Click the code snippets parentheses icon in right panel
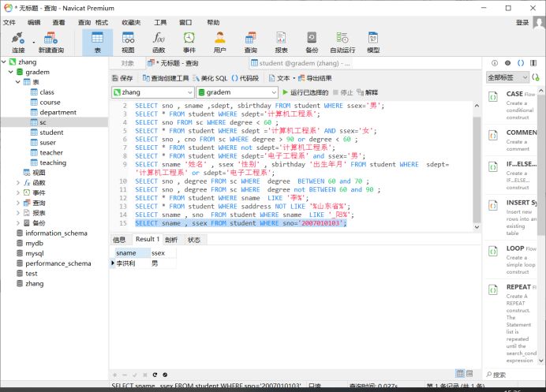The image size is (546, 392). [x=521, y=63]
